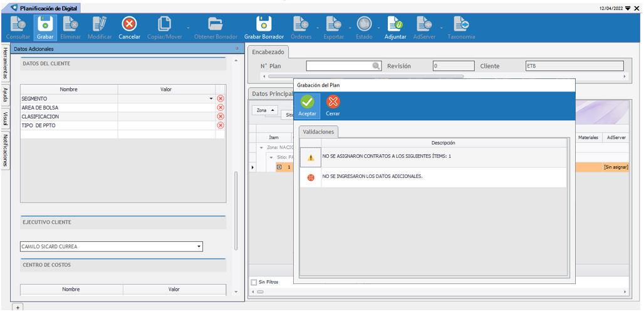
Task: Open the SEGMENTO value dropdown arrow
Action: (211, 99)
